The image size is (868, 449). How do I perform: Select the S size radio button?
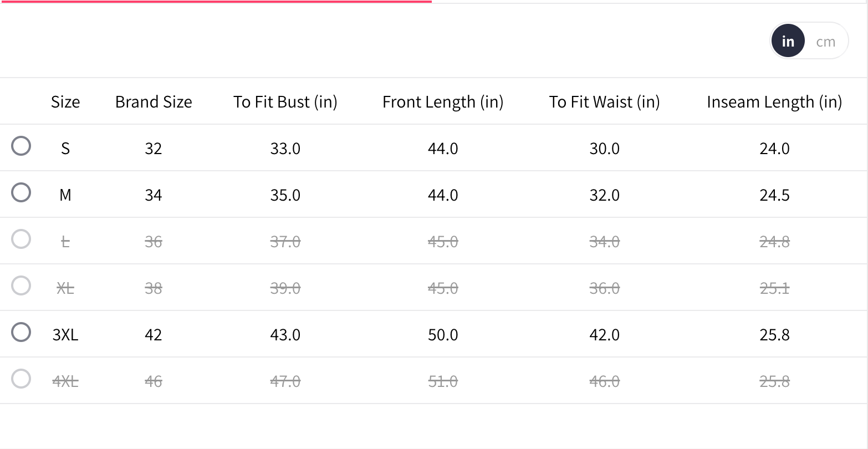click(21, 146)
